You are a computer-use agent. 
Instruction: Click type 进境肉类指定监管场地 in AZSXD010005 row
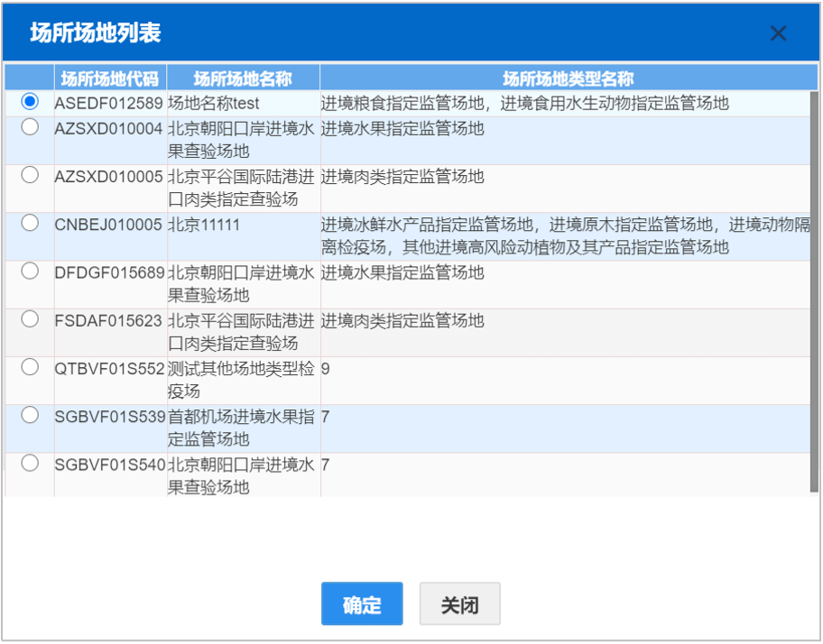point(402,177)
